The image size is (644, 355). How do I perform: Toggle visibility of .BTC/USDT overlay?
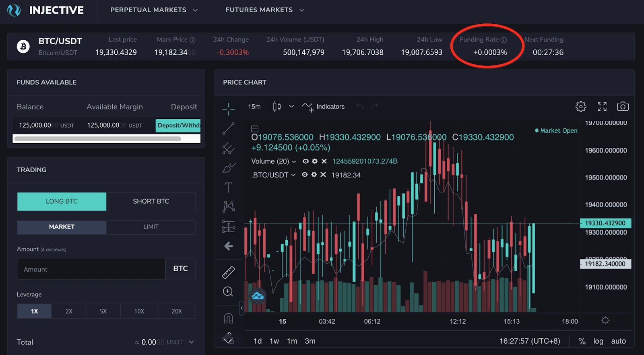click(305, 175)
